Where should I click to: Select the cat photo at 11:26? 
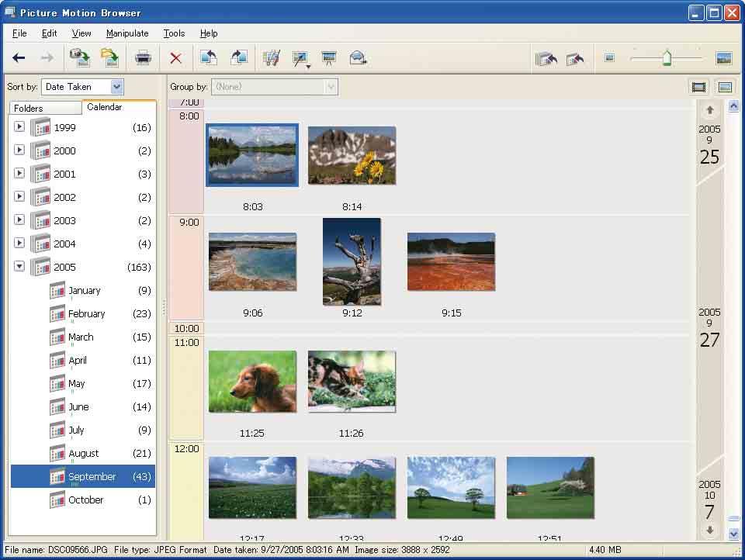(x=352, y=382)
